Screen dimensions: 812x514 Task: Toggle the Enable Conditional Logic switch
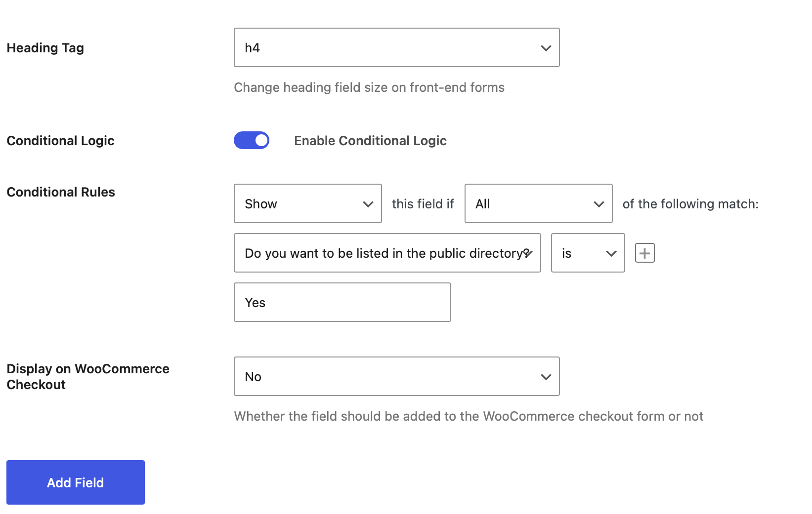[x=252, y=140]
